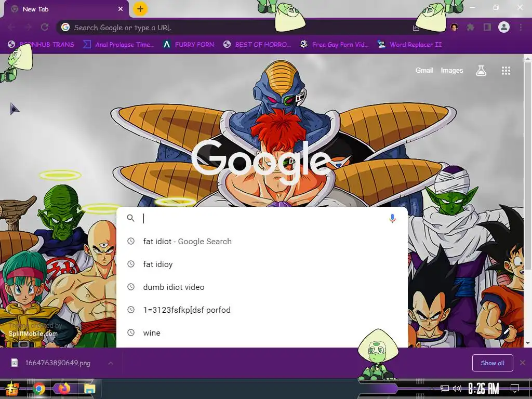Start voice search with the microphone icon
This screenshot has height=399, width=532.
[392, 218]
